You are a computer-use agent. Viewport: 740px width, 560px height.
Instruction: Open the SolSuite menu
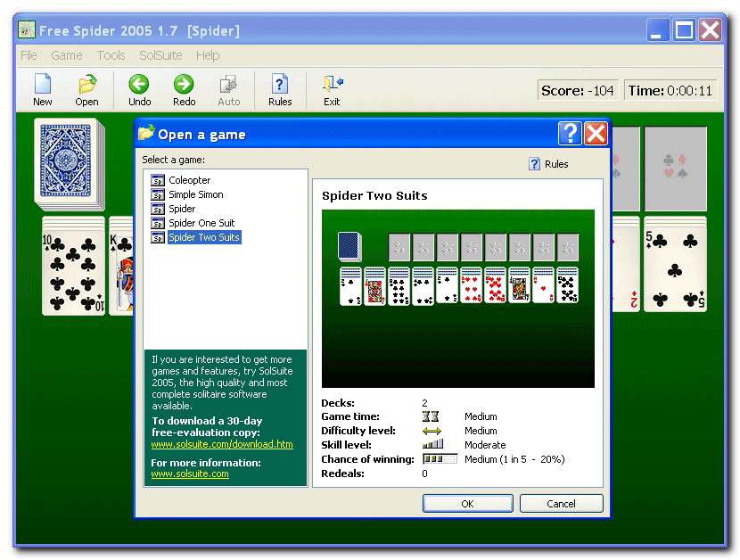tap(160, 55)
